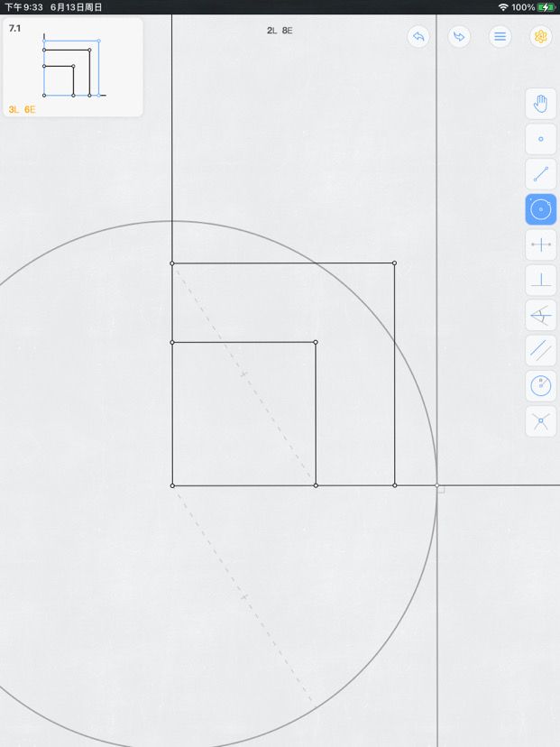This screenshot has height=747, width=560.
Task: Tap the Undo arrow button
Action: tap(418, 37)
